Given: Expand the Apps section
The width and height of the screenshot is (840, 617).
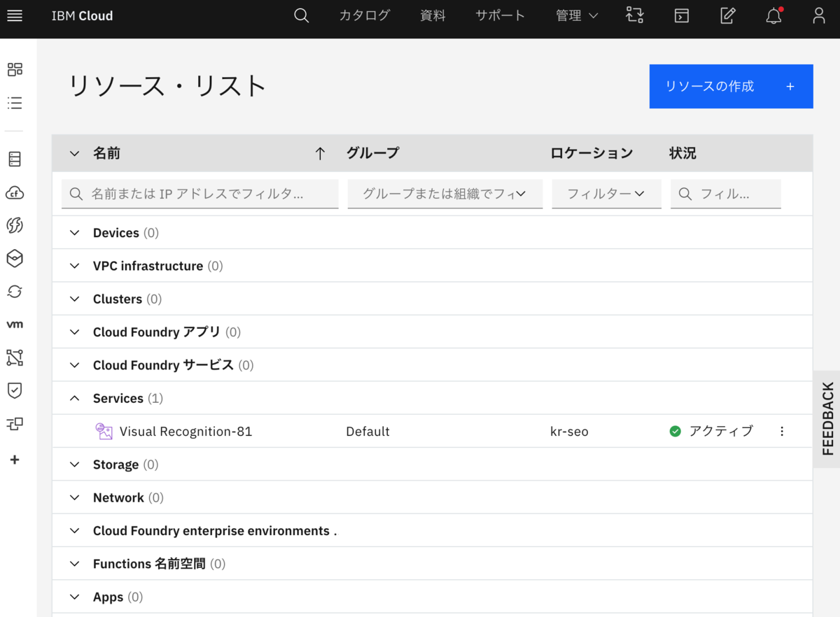Looking at the screenshot, I should click(75, 597).
